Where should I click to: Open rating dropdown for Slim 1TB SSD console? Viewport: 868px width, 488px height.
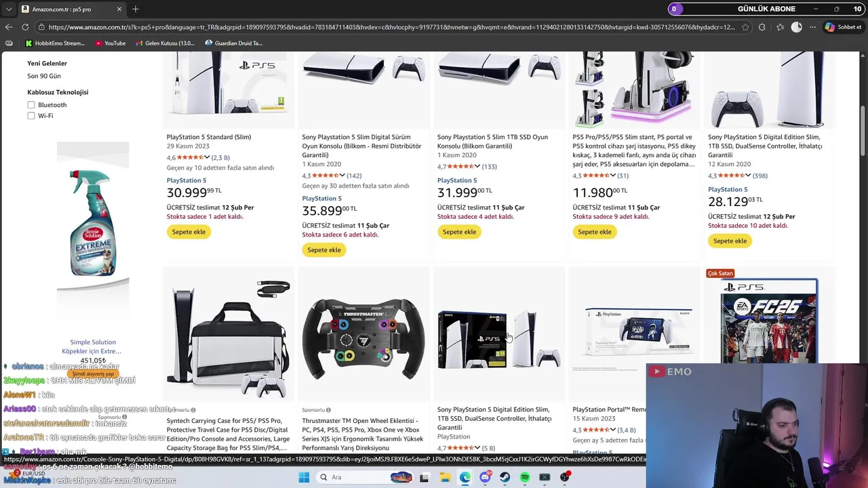click(477, 167)
